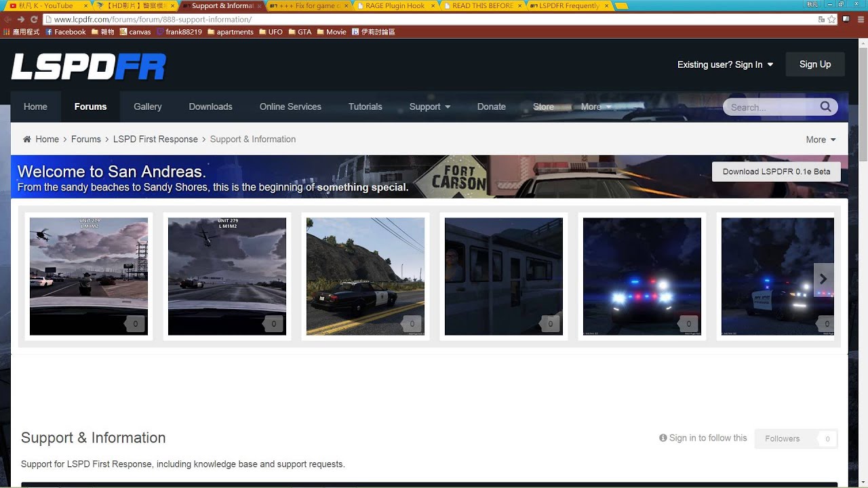Screen dimensions: 868x488
Task: Open front-facing police car with flashing lights thumbnail
Action: pyautogui.click(x=642, y=277)
